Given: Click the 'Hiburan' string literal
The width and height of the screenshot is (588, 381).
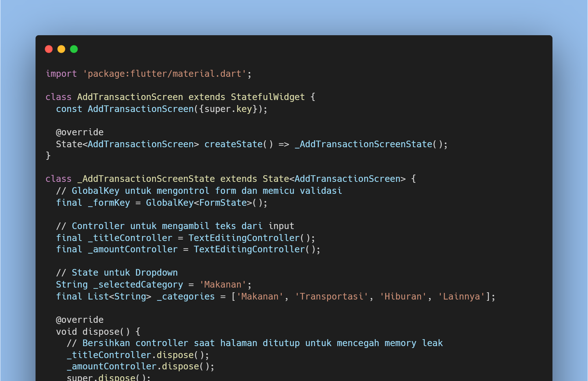Looking at the screenshot, I should coord(403,296).
